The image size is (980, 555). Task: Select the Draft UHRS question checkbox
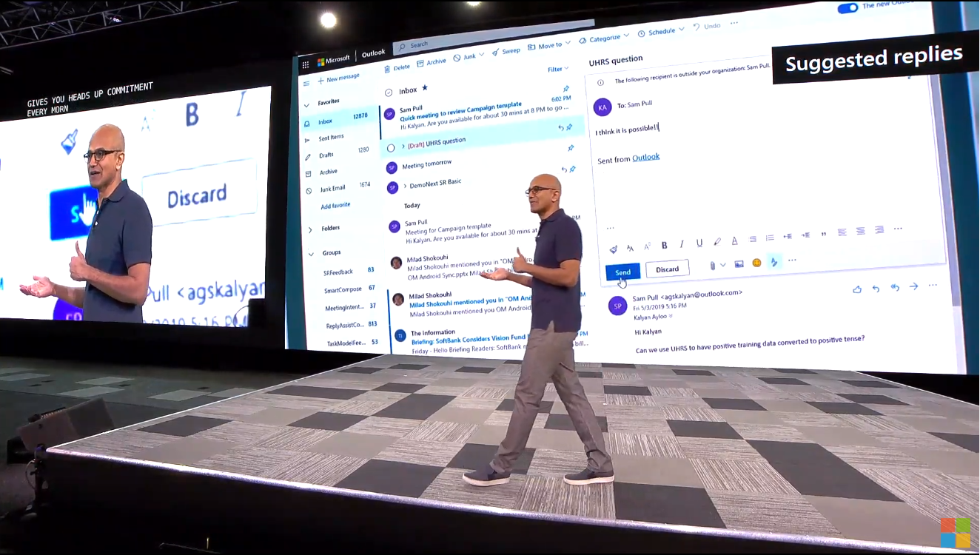tap(391, 148)
